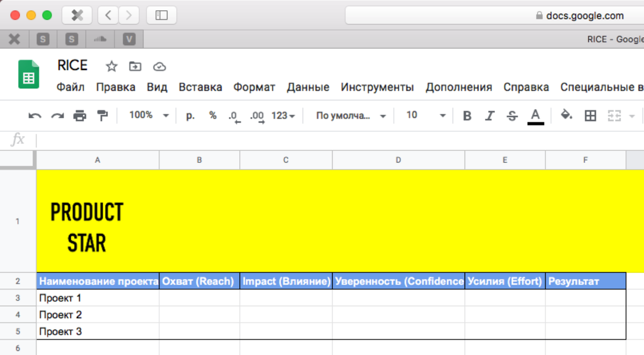Open the Данные menu

[x=308, y=87]
